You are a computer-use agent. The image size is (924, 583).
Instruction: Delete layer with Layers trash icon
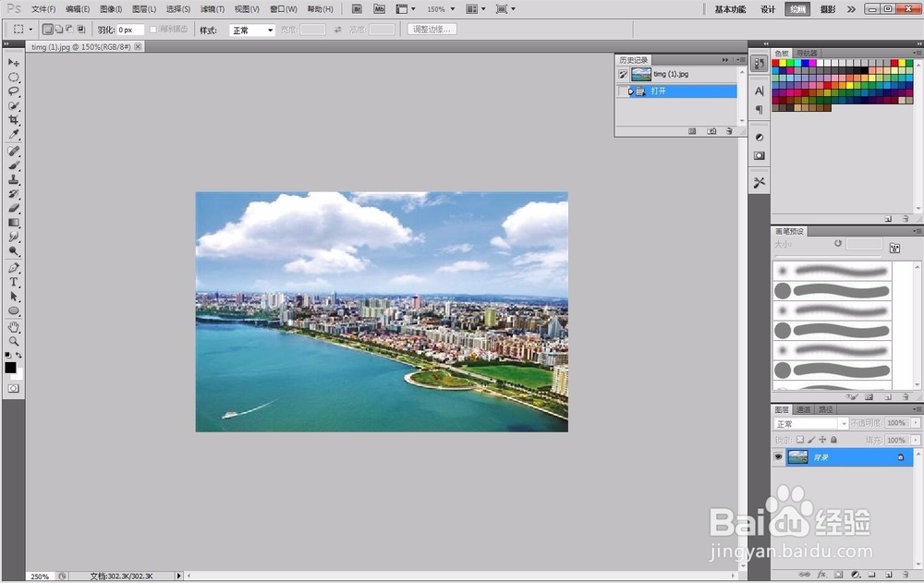point(906,574)
